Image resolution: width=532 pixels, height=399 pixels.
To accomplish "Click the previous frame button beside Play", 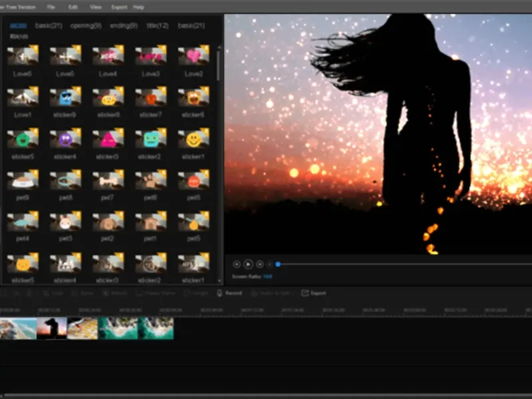I will (237, 264).
